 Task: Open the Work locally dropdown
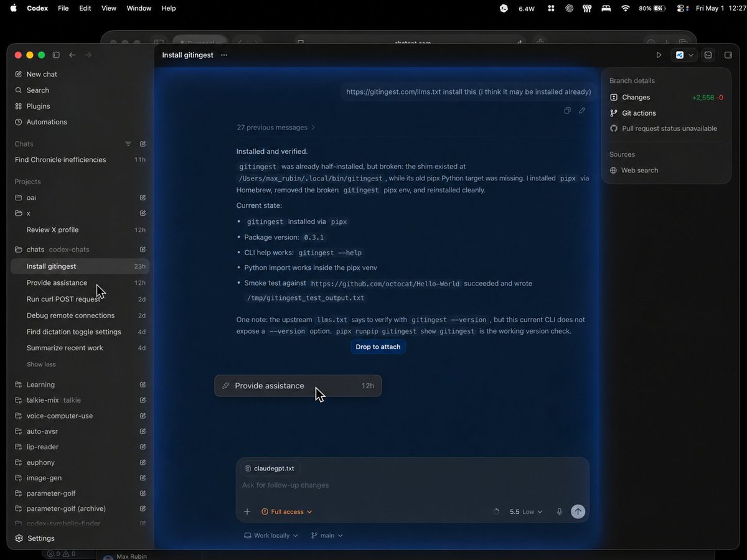(x=271, y=535)
